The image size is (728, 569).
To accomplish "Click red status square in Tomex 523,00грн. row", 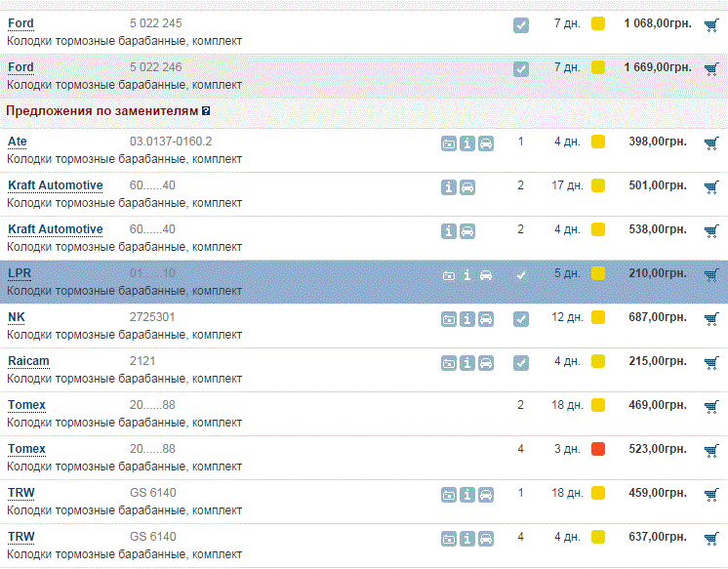I will click(598, 449).
